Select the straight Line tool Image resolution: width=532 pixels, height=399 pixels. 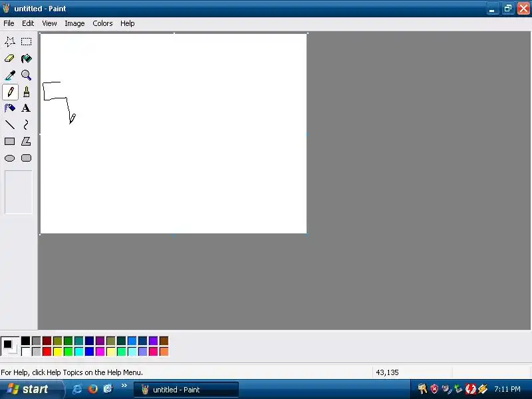10,125
